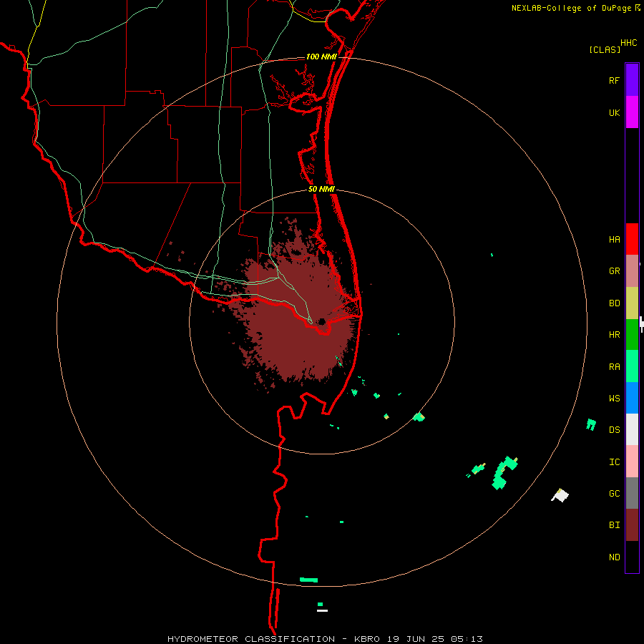Image resolution: width=644 pixels, height=644 pixels.
Task: Click the GC legend label
Action: coord(614,493)
